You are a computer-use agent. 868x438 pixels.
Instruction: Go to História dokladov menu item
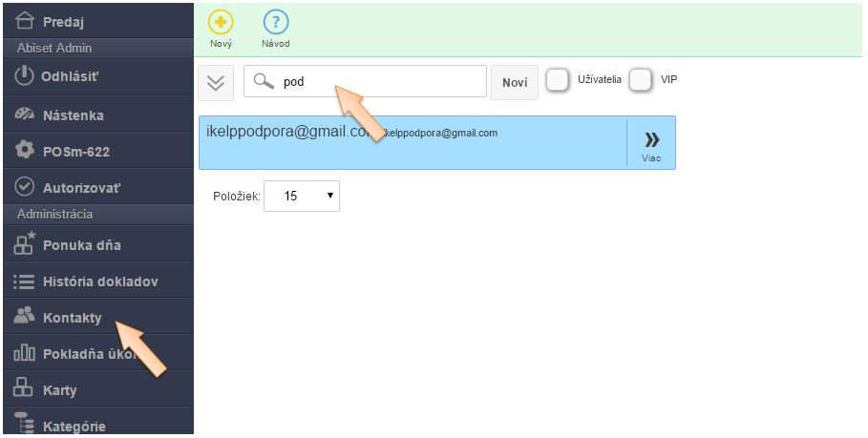coord(99,282)
